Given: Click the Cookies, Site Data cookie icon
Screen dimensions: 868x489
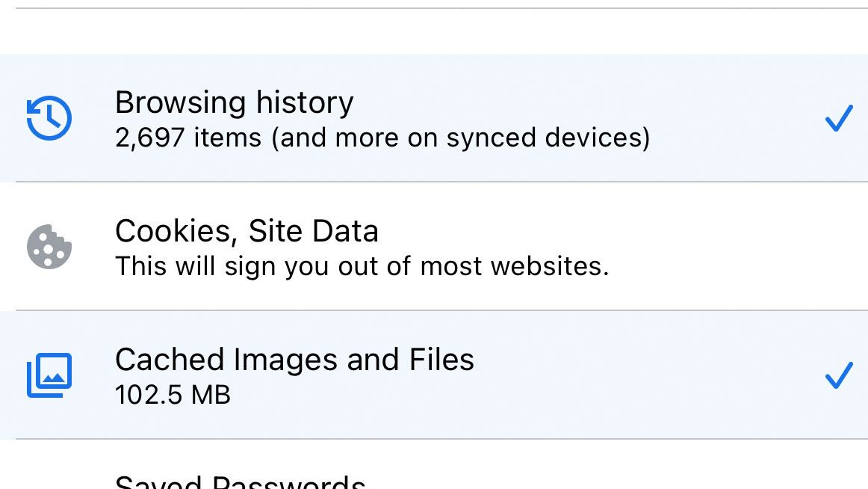Looking at the screenshot, I should click(x=49, y=247).
